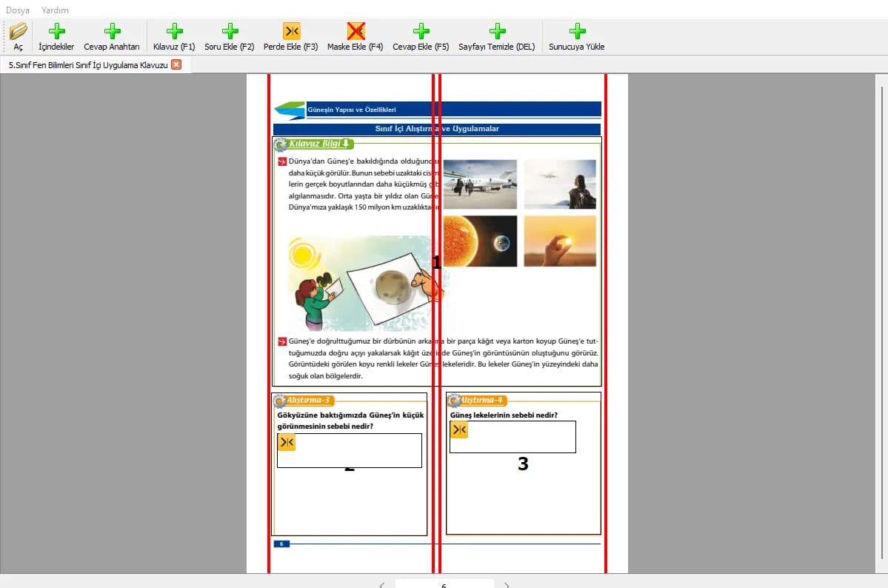This screenshot has height=588, width=888.
Task: Click the Sun and Earth space image
Action: (480, 241)
